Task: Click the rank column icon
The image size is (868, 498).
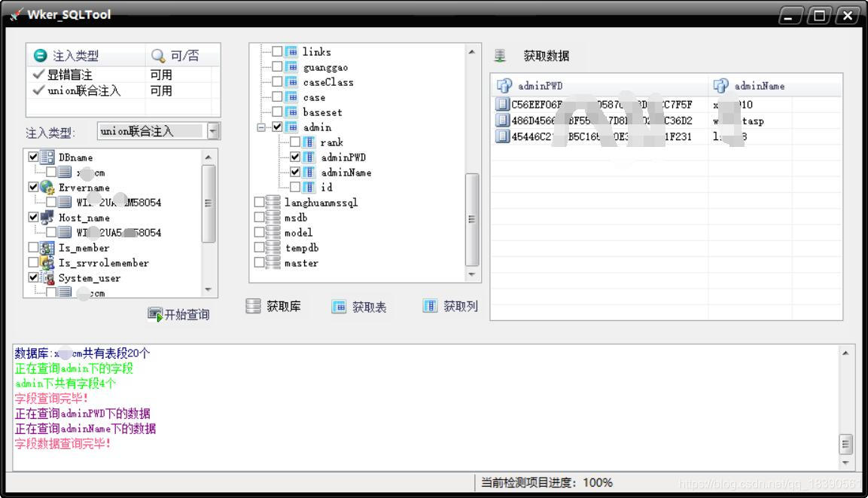Action: 309,142
